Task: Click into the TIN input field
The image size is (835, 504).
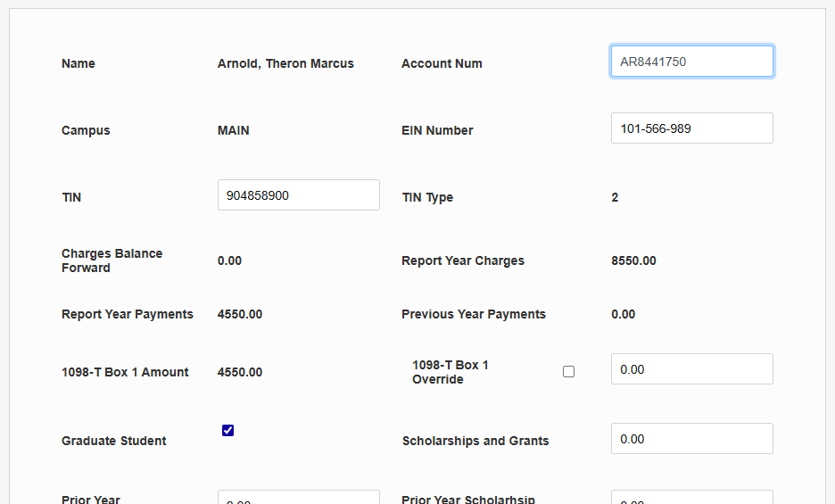Action: tap(298, 195)
